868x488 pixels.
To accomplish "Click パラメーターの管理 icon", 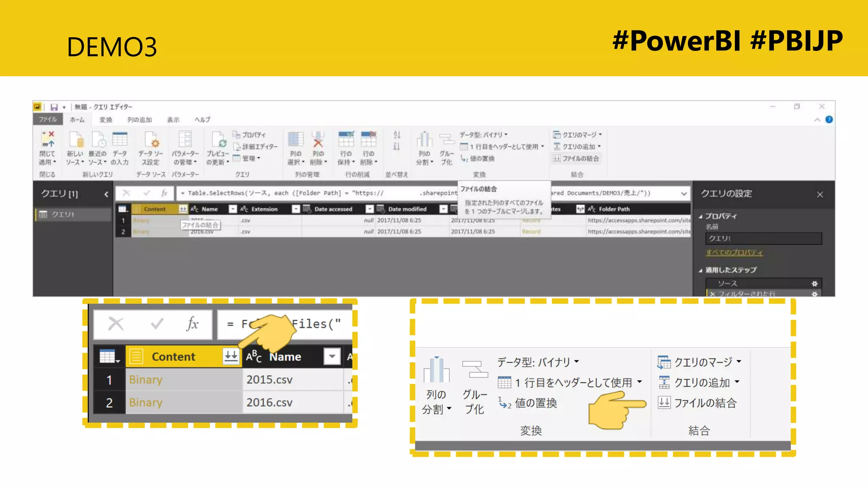I will [x=185, y=139].
